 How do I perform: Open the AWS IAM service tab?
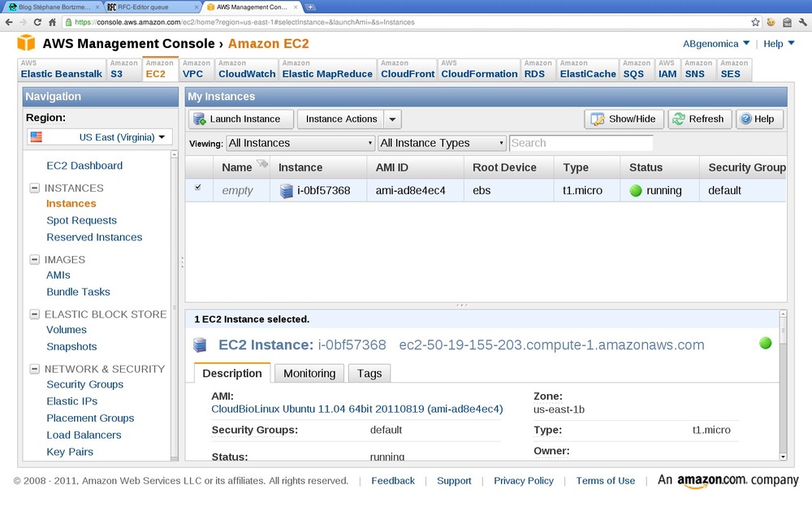[x=667, y=69]
